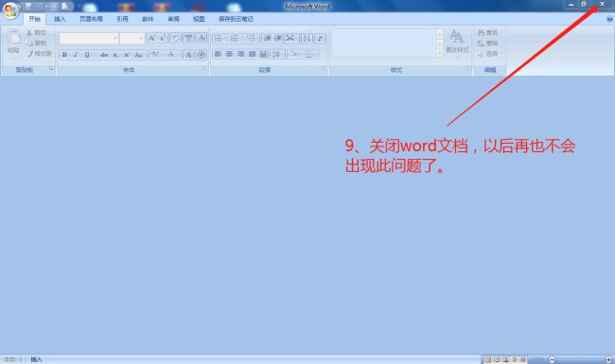Click the Distributed alignment icon
The height and width of the screenshot is (364, 615).
(264, 54)
